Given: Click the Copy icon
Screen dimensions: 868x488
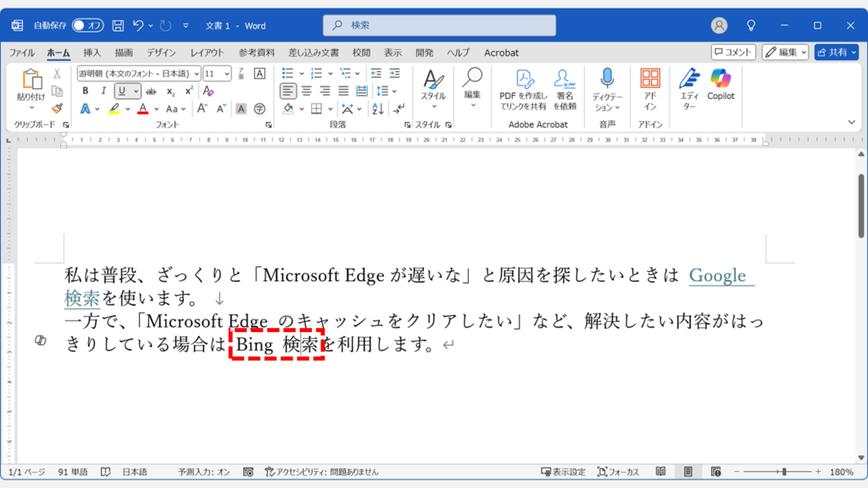Looking at the screenshot, I should (57, 91).
